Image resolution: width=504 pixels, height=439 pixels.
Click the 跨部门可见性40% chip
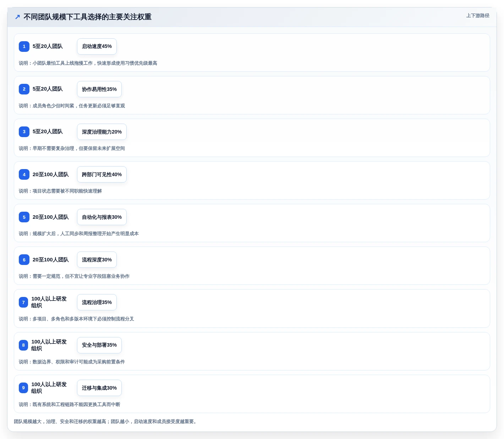pos(102,174)
